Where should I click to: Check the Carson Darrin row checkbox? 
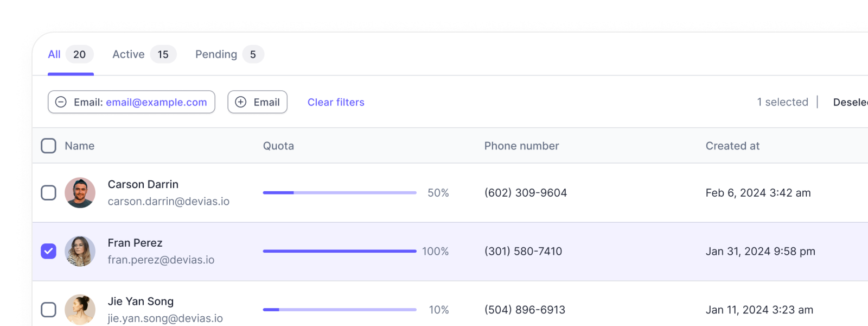click(x=49, y=193)
